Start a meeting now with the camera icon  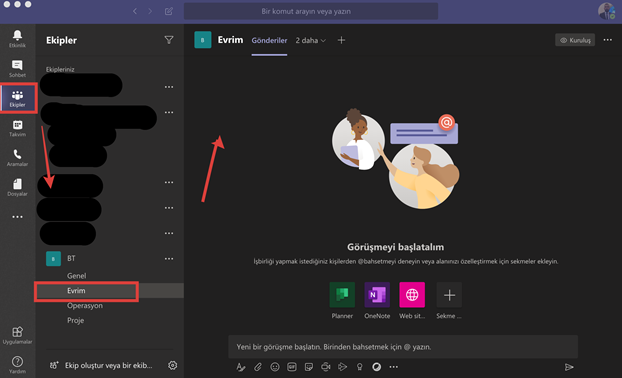click(326, 367)
